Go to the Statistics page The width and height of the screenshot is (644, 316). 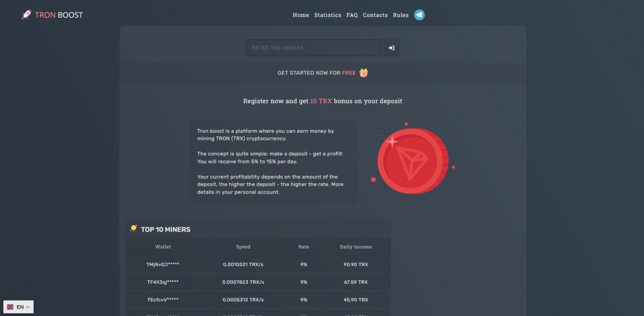tap(327, 15)
